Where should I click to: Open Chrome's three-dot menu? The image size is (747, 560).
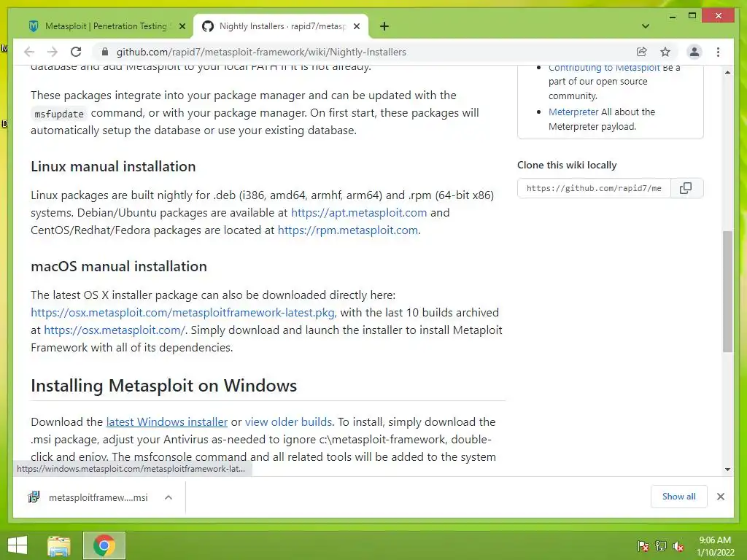pyautogui.click(x=718, y=52)
